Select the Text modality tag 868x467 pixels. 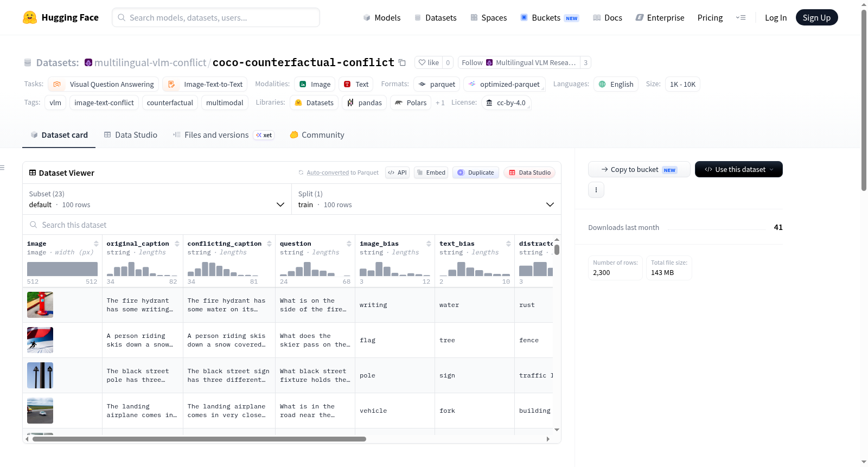point(356,84)
